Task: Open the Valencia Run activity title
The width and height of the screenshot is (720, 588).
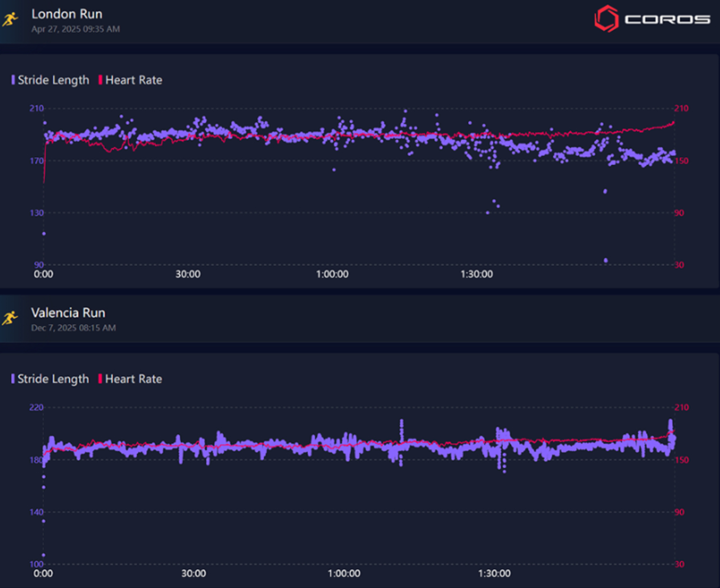Action: pos(68,313)
